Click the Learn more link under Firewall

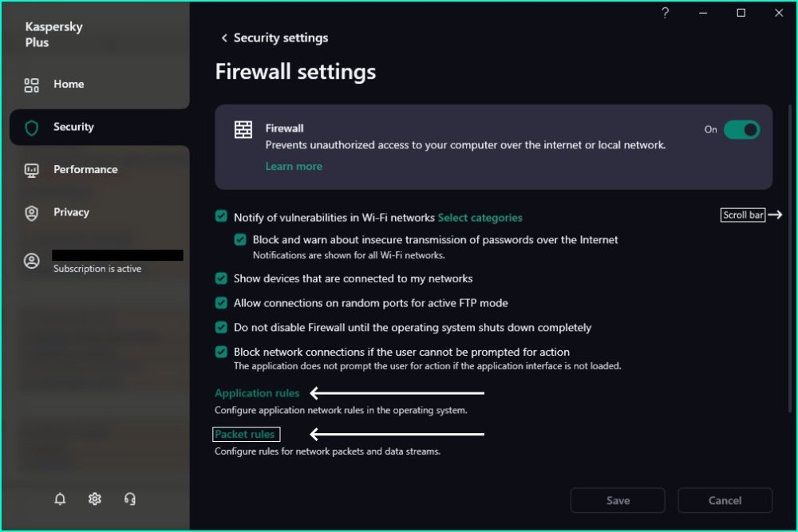[294, 167]
